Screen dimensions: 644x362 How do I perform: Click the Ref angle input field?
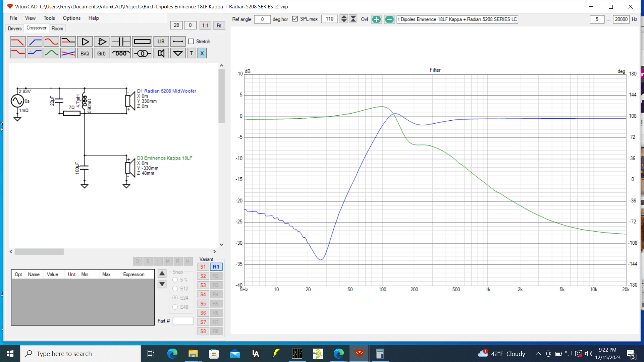pos(262,19)
